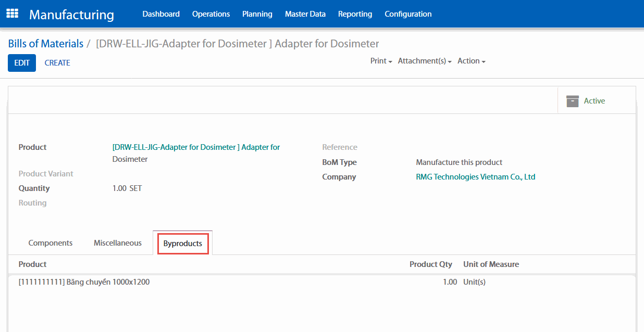Image resolution: width=644 pixels, height=332 pixels.
Task: Open the RMG Technologies Vietnam company link
Action: click(475, 177)
